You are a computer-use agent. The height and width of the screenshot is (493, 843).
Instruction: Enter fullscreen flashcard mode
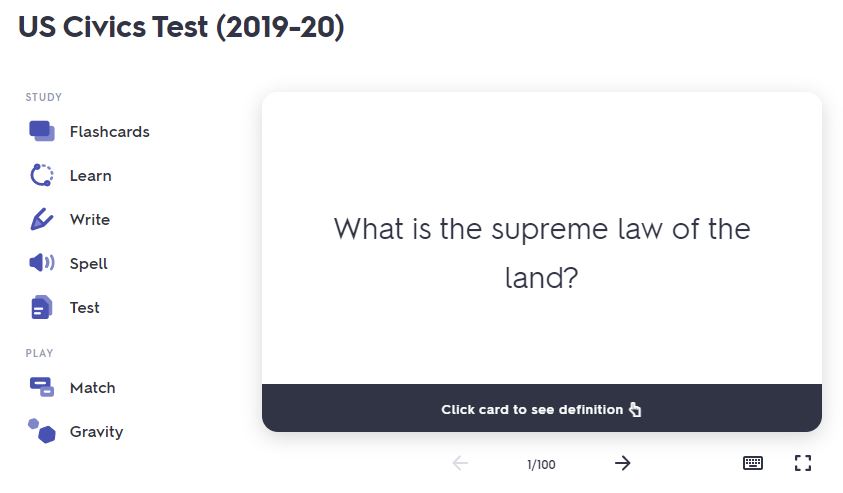click(802, 463)
